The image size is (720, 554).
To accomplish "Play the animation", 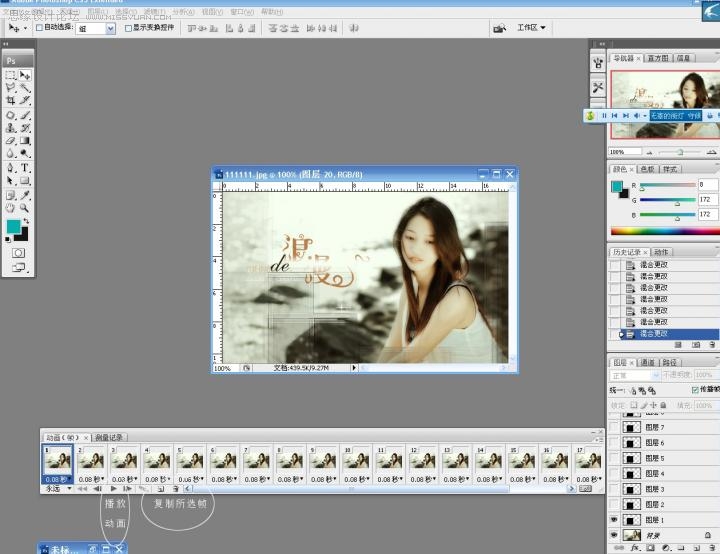I will pos(113,489).
